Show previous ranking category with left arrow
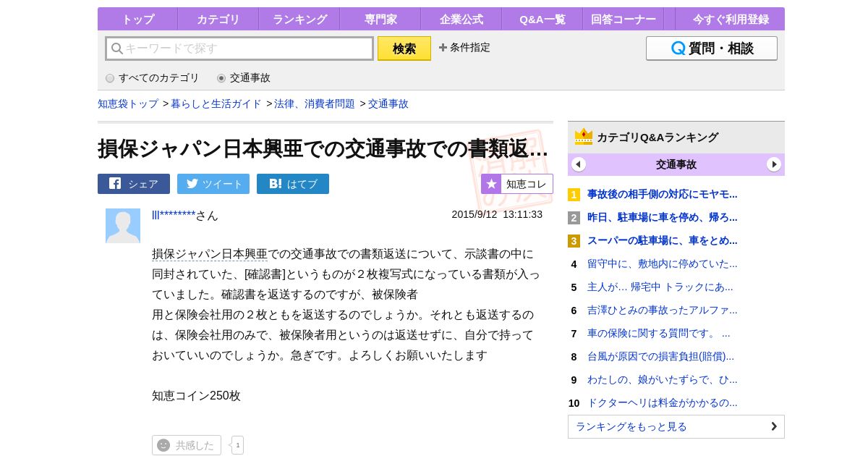868x456 pixels. coord(579,164)
